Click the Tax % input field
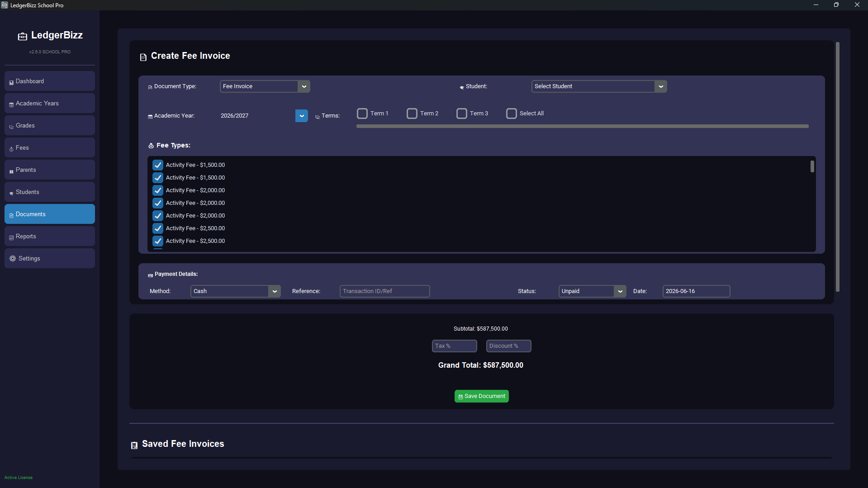Screen dimensions: 868x488 pos(454,346)
